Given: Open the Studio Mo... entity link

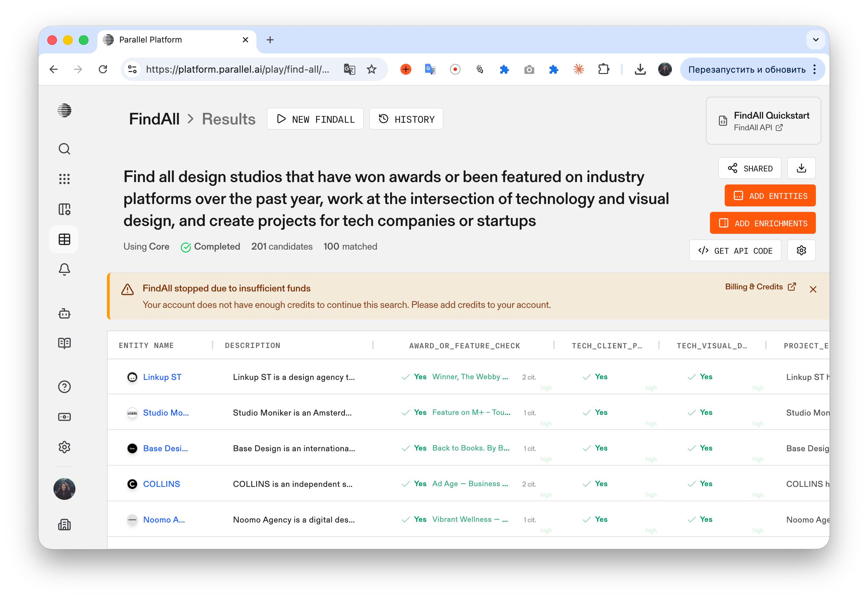Looking at the screenshot, I should 166,413.
